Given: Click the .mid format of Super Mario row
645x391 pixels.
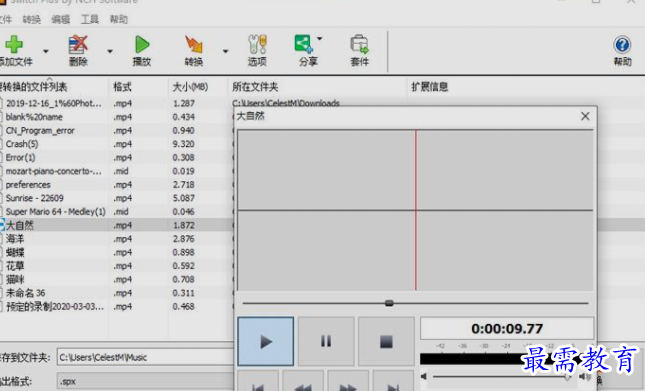Looking at the screenshot, I should 121,212.
